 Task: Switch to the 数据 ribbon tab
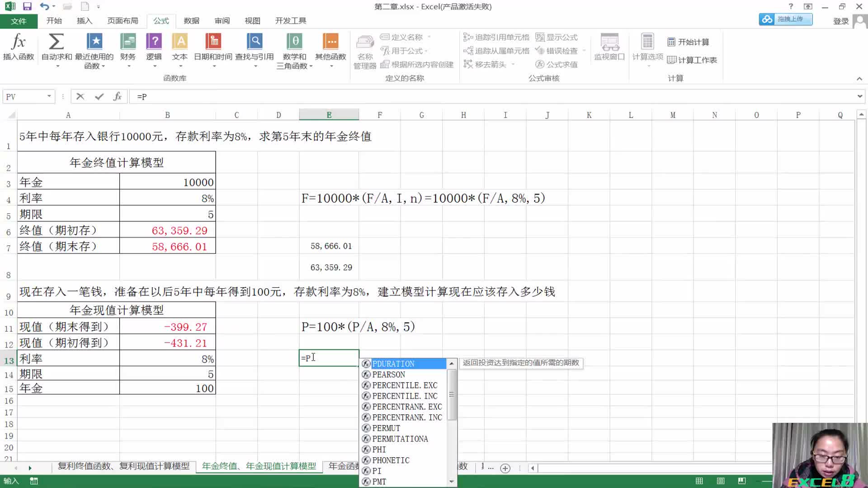click(191, 20)
